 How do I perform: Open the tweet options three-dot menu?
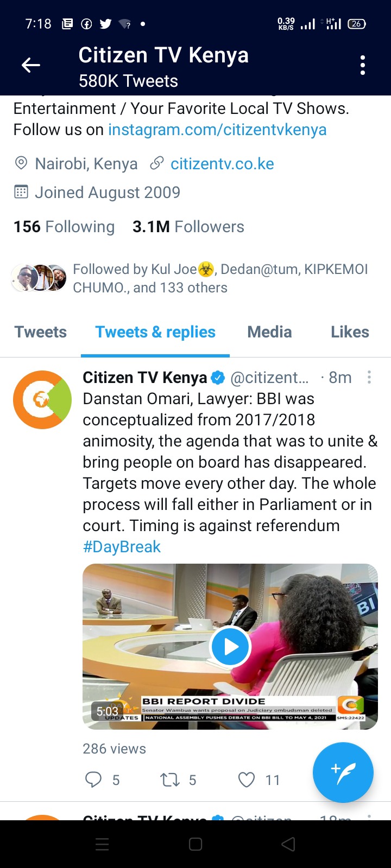pyautogui.click(x=369, y=377)
